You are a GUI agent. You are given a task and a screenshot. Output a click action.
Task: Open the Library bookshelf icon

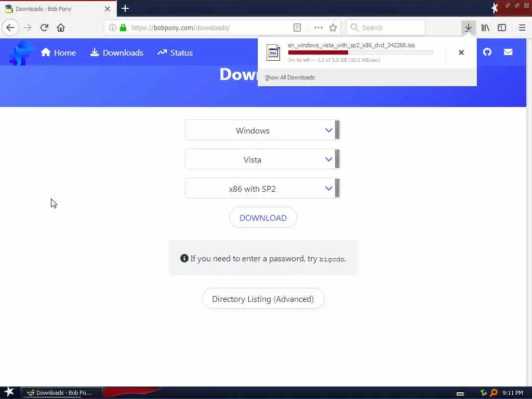click(x=485, y=28)
